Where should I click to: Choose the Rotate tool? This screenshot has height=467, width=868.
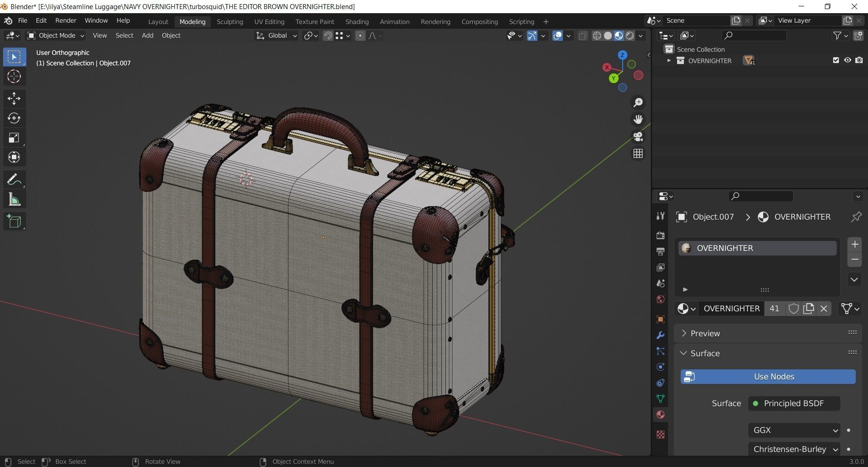pyautogui.click(x=14, y=118)
